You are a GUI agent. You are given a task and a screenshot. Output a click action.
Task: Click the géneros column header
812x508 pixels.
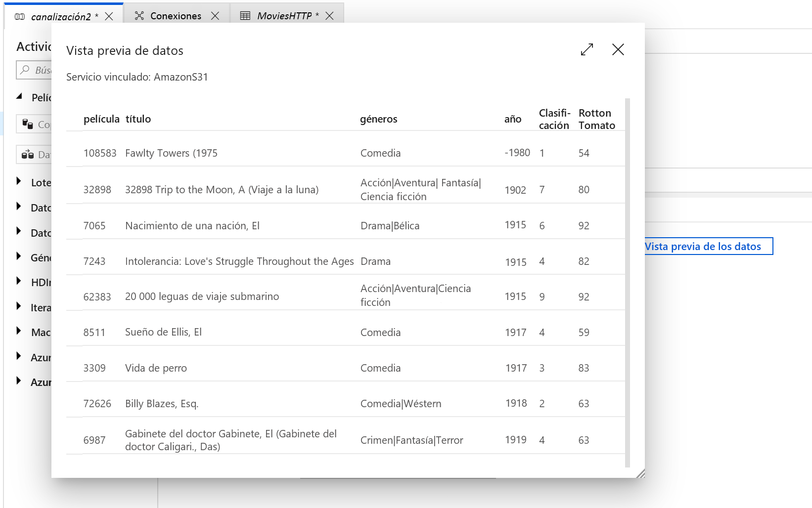379,119
